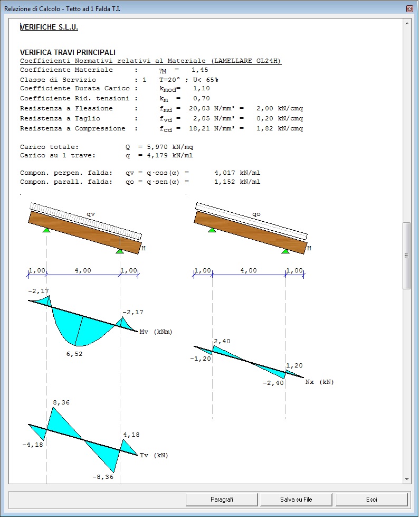Click the Carico su 1 trave label
Image resolution: width=420 pixels, height=518 pixels.
[x=58, y=155]
